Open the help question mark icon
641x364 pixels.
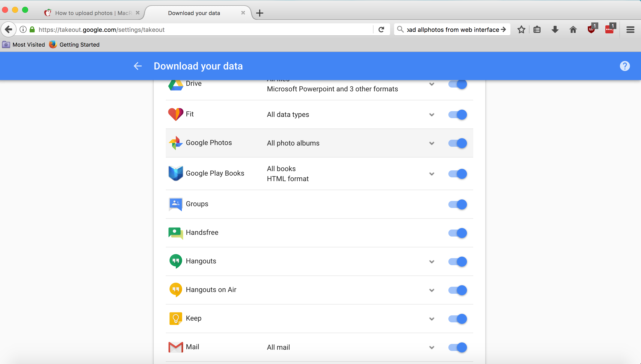(625, 66)
